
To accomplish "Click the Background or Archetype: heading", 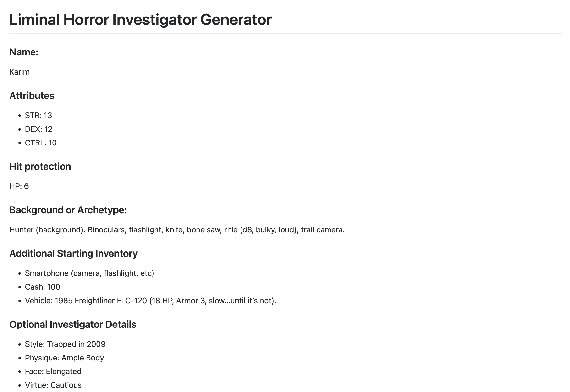I will point(68,210).
